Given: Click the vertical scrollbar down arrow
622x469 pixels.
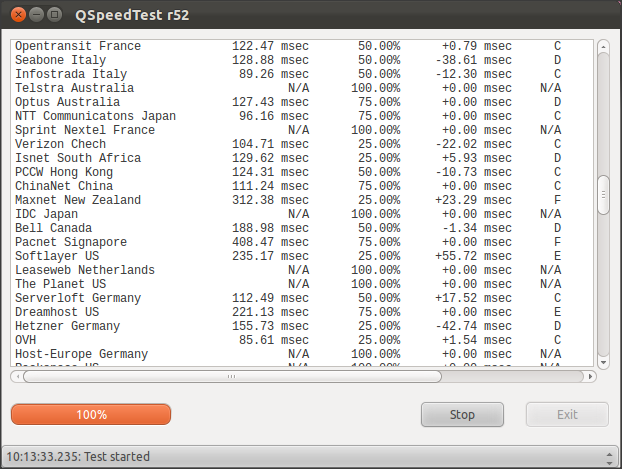Looking at the screenshot, I should coord(603,362).
